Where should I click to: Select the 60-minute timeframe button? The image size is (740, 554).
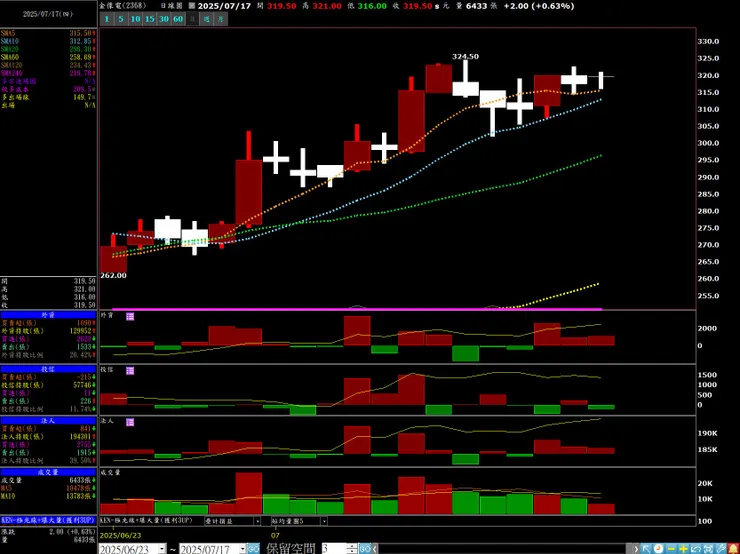pos(178,19)
